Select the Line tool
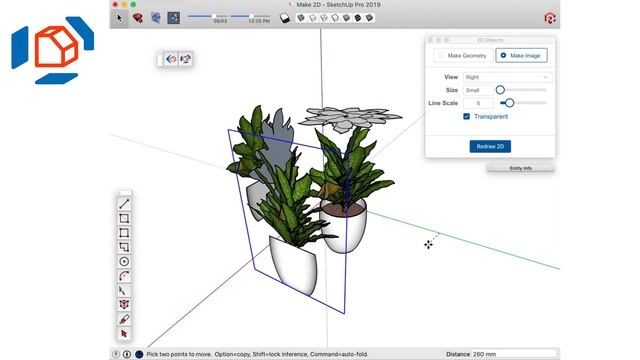This screenshot has width=640, height=360. pos(124,204)
